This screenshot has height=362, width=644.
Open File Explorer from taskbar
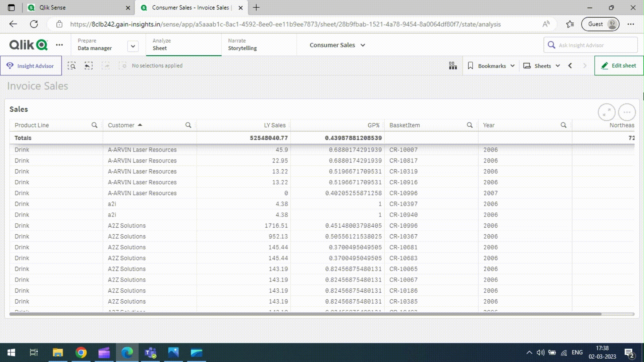coord(58,353)
